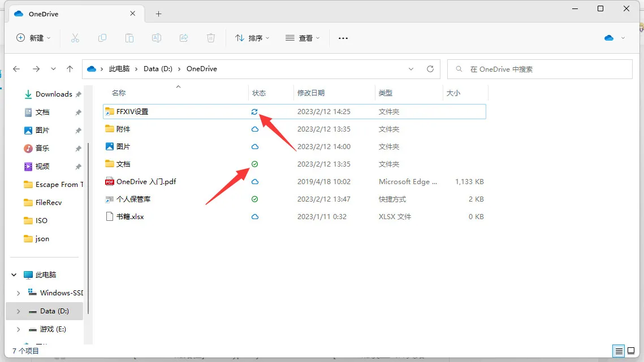
Task: Select the 个人保管库 shortcut
Action: click(x=133, y=199)
